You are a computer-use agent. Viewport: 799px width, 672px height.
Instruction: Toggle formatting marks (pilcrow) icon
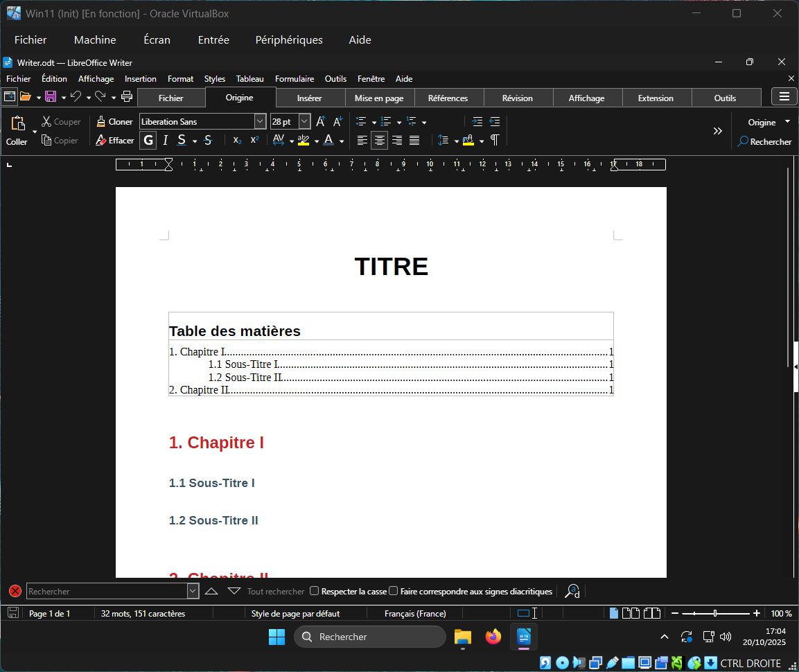(x=495, y=141)
